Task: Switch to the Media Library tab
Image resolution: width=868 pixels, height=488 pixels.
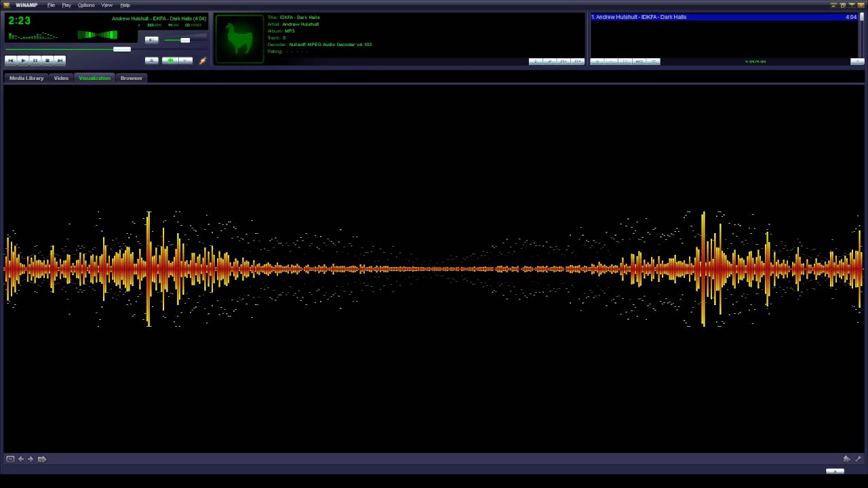Action: 26,78
